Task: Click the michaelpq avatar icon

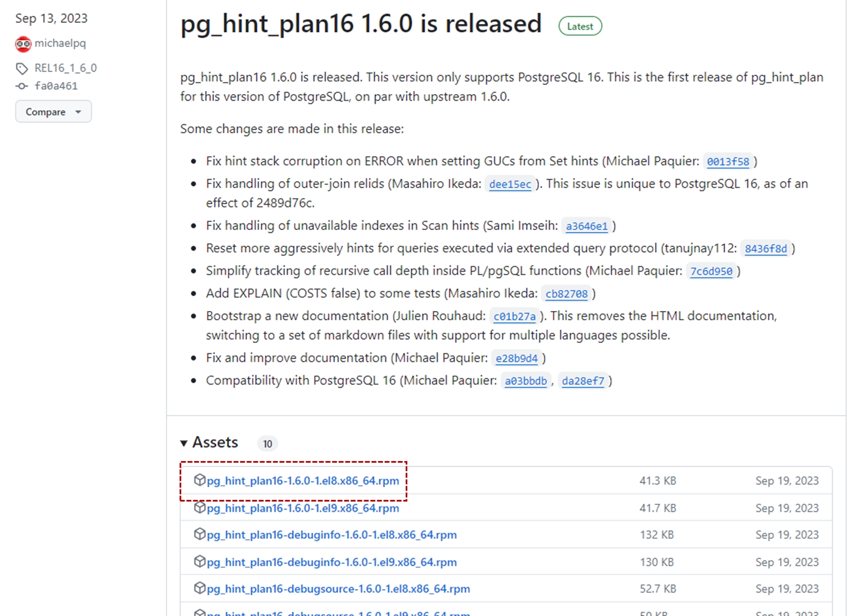Action: [23, 44]
